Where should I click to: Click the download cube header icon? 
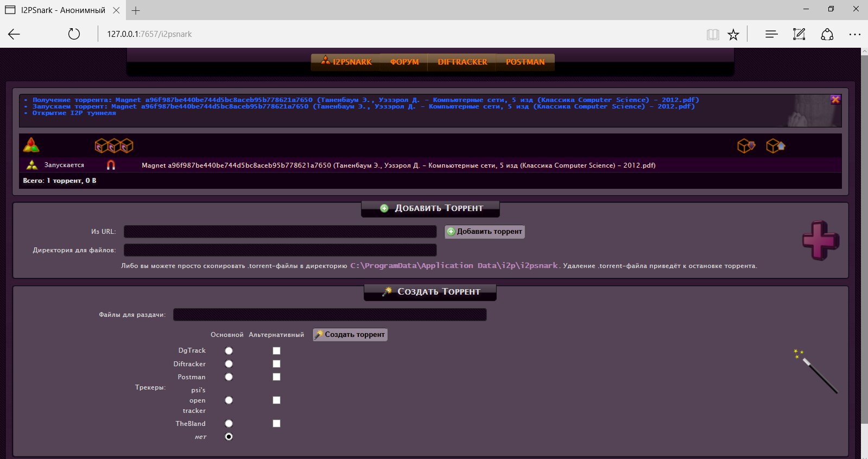pos(746,145)
